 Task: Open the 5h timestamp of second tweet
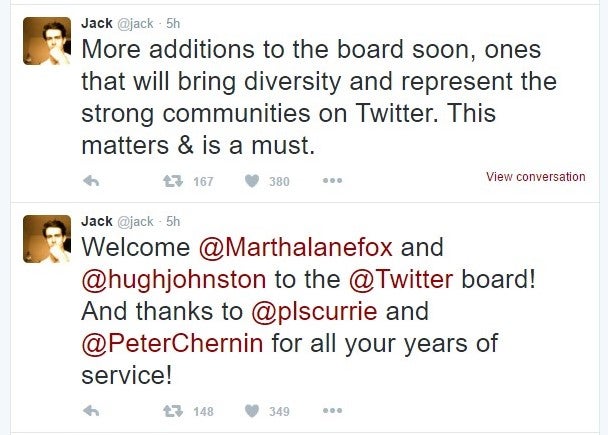173,222
